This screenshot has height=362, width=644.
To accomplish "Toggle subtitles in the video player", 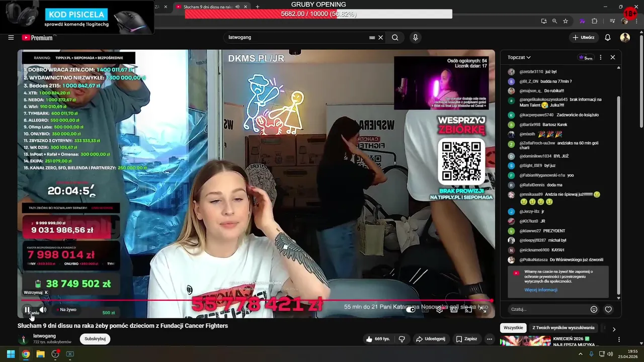I will [x=425, y=310].
